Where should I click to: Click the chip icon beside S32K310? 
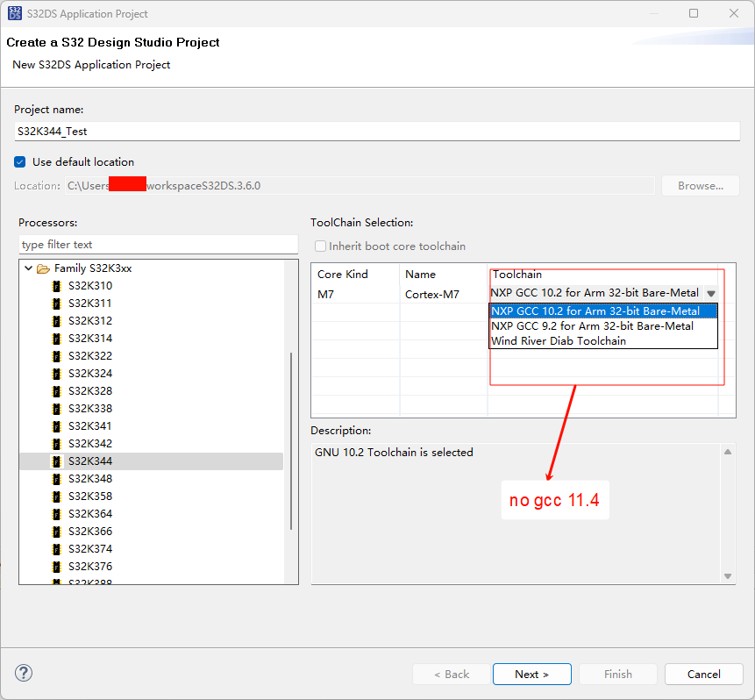57,286
